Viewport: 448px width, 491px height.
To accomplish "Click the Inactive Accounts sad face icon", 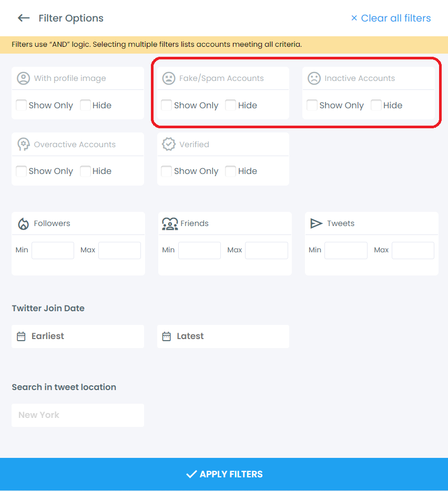I will [x=314, y=78].
